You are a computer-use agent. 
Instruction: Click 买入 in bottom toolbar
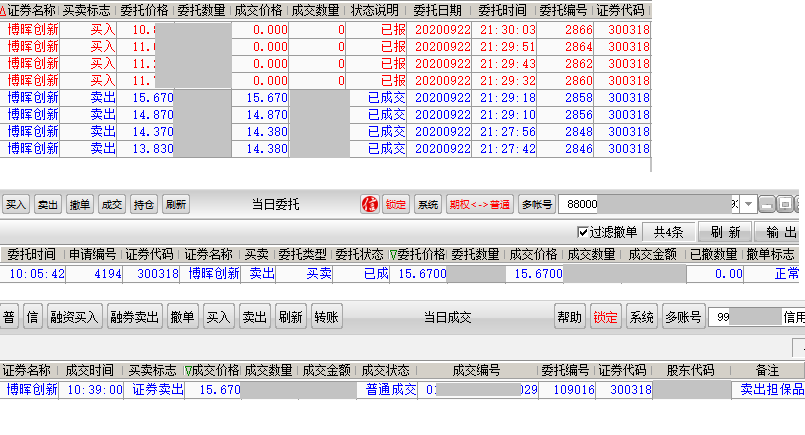[218, 317]
